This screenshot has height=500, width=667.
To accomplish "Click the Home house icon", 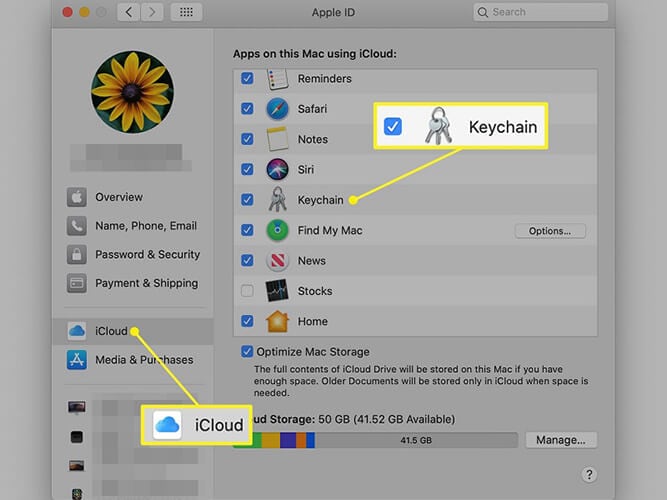I will [x=277, y=321].
